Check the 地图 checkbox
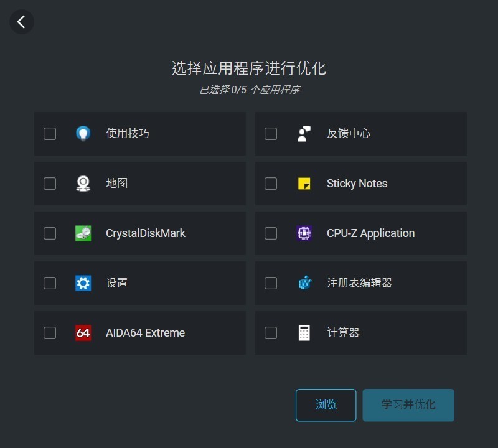 (x=50, y=183)
